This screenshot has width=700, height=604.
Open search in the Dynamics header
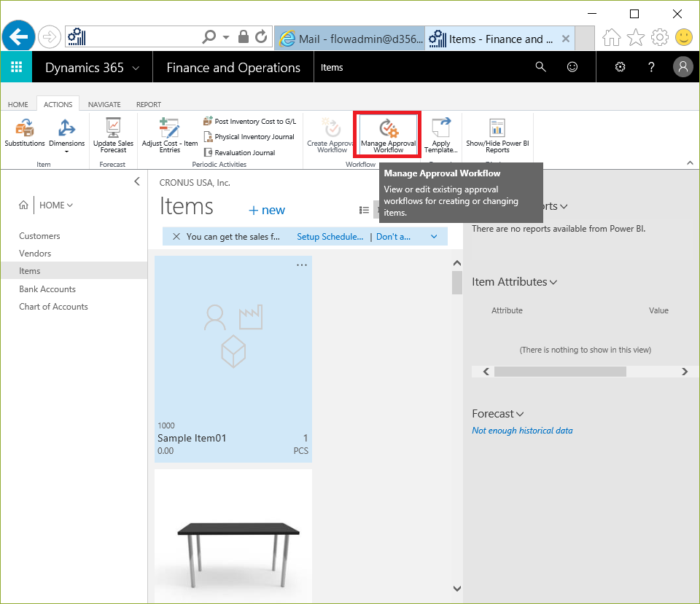tap(540, 67)
